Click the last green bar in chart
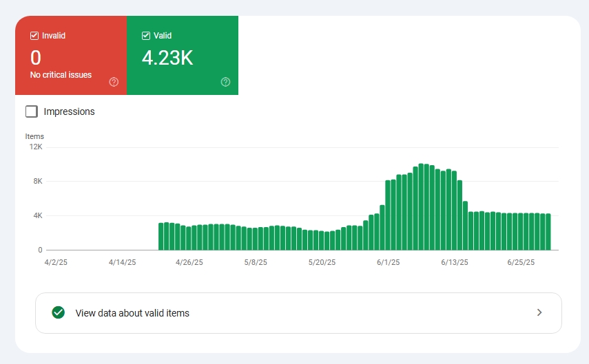The width and height of the screenshot is (589, 364). point(548,232)
